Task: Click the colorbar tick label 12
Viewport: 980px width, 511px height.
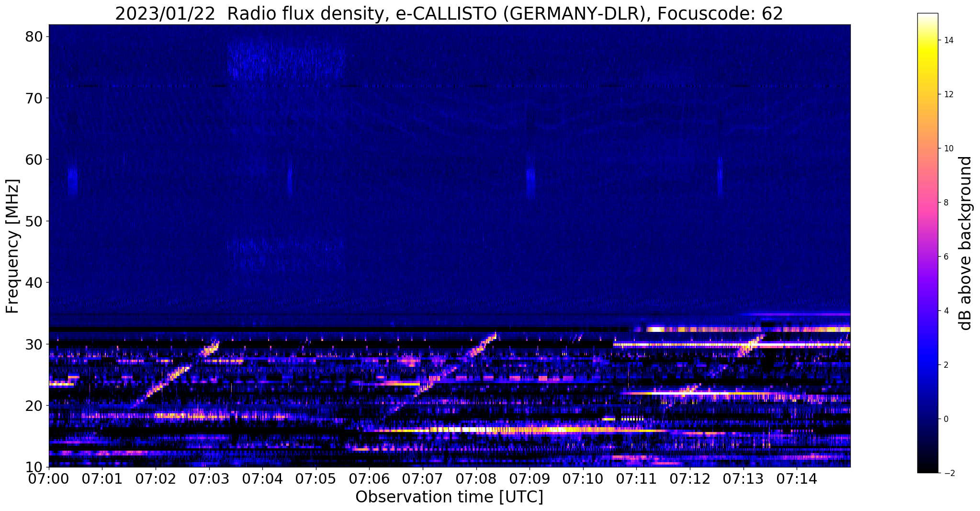Action: (x=948, y=94)
